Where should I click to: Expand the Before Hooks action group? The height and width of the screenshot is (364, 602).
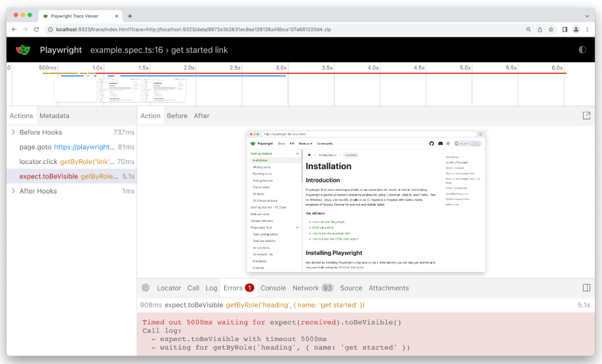13,132
